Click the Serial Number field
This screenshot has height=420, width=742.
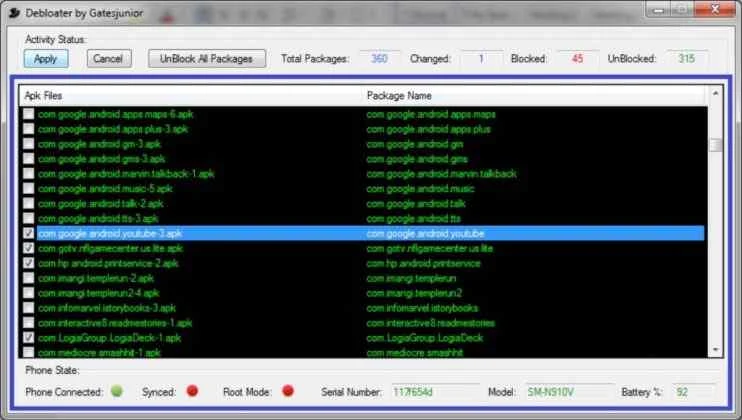tap(435, 392)
